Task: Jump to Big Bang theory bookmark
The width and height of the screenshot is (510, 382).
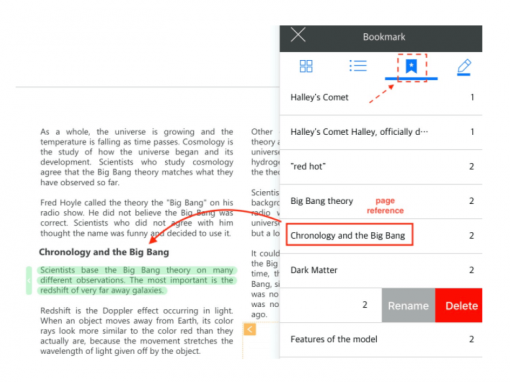Action: tap(381, 201)
